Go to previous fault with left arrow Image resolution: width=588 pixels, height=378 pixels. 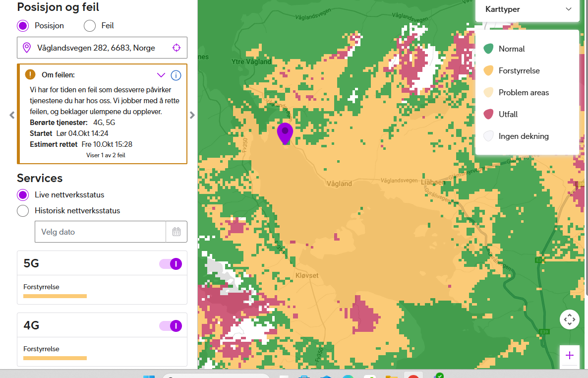click(12, 115)
